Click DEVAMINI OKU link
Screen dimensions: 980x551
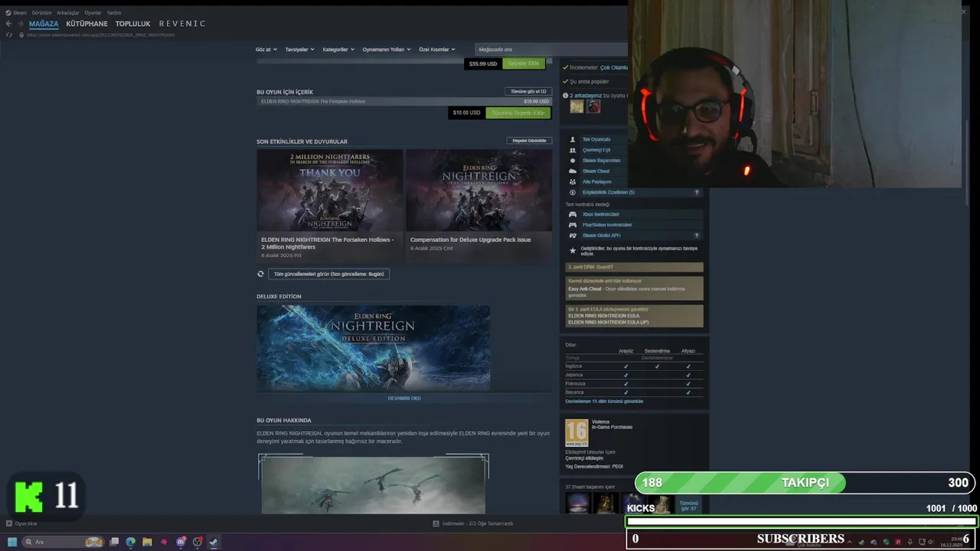(404, 398)
